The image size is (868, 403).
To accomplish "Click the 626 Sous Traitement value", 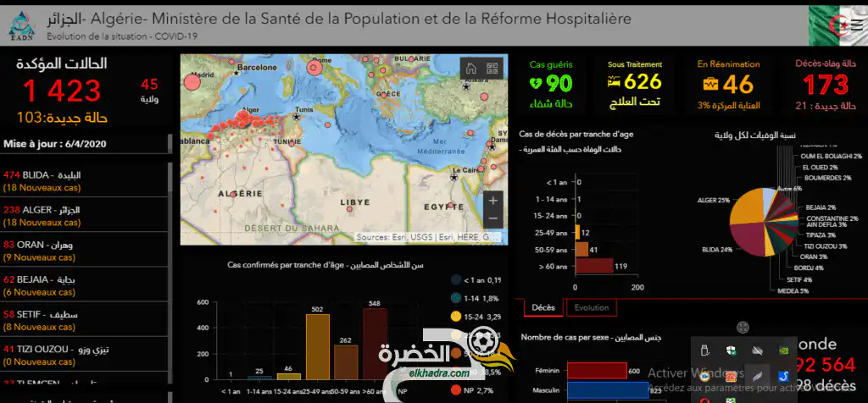I will click(x=643, y=82).
